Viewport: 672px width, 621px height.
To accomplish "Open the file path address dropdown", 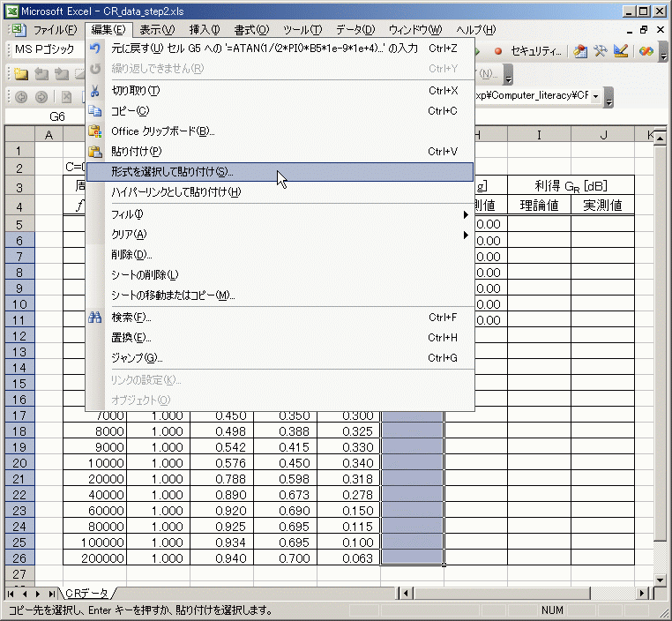I will pyautogui.click(x=596, y=96).
